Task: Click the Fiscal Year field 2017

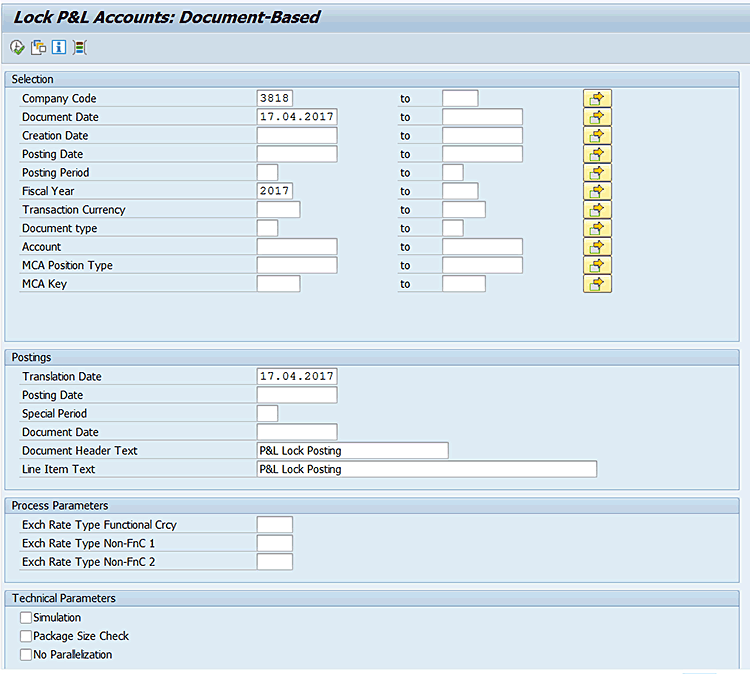Action: pos(275,191)
